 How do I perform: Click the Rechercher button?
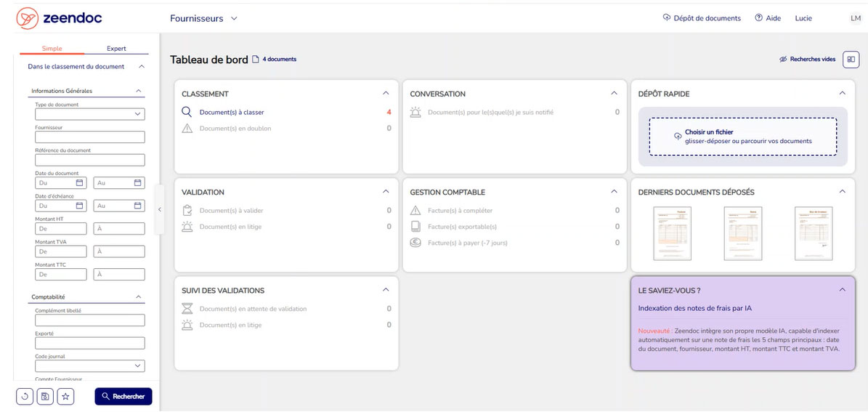tap(123, 397)
